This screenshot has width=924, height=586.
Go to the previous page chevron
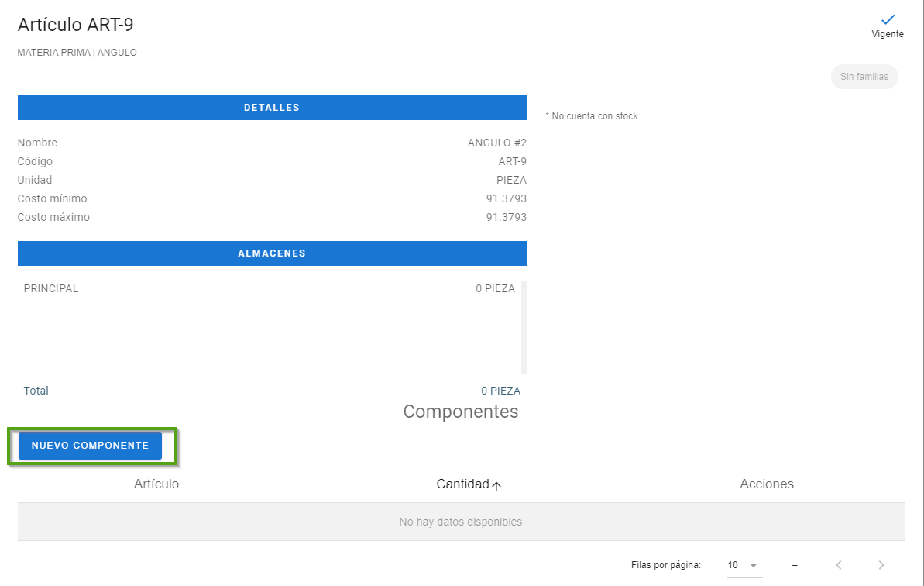[838, 565]
